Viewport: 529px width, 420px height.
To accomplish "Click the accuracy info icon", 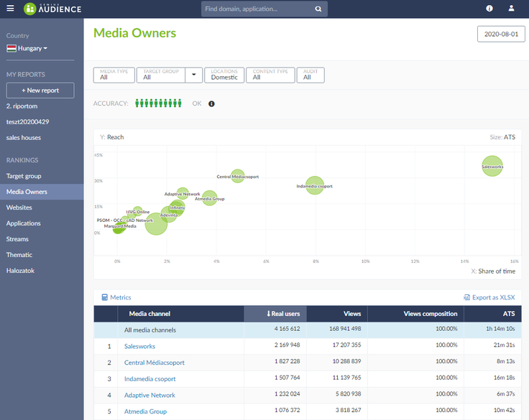I will point(211,104).
